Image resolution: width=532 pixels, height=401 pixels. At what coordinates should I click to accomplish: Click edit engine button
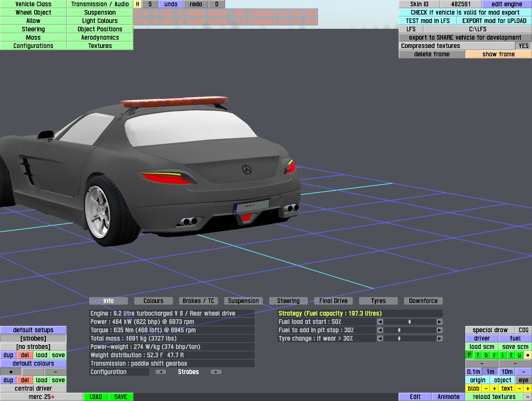507,4
